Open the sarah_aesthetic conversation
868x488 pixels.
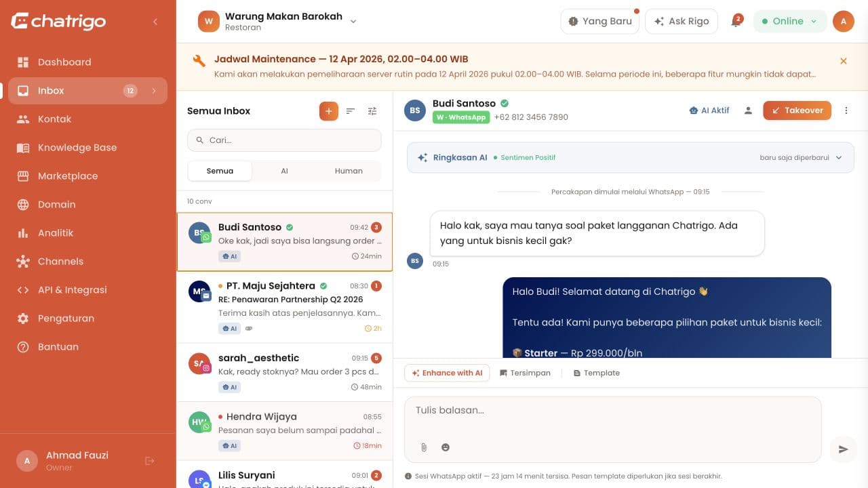[x=285, y=372]
